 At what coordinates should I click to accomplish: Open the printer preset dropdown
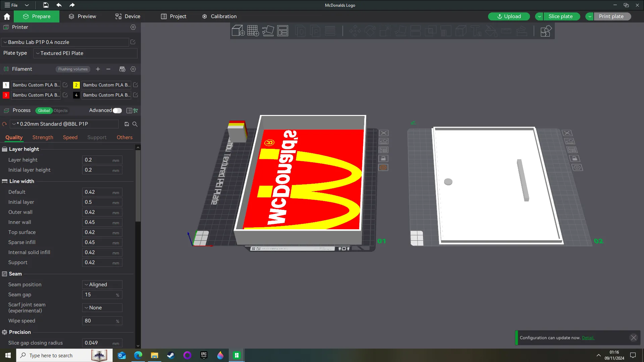click(x=65, y=42)
